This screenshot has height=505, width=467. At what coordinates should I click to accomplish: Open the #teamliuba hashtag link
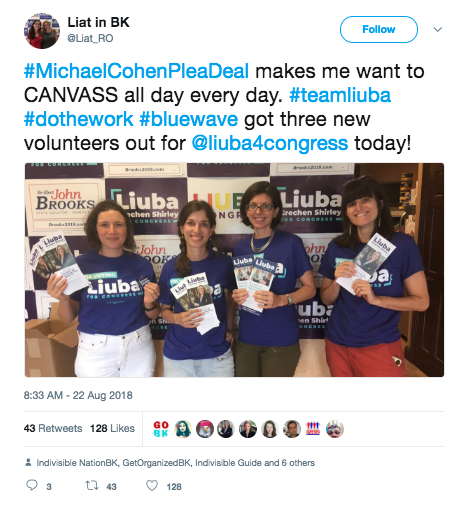coord(340,95)
